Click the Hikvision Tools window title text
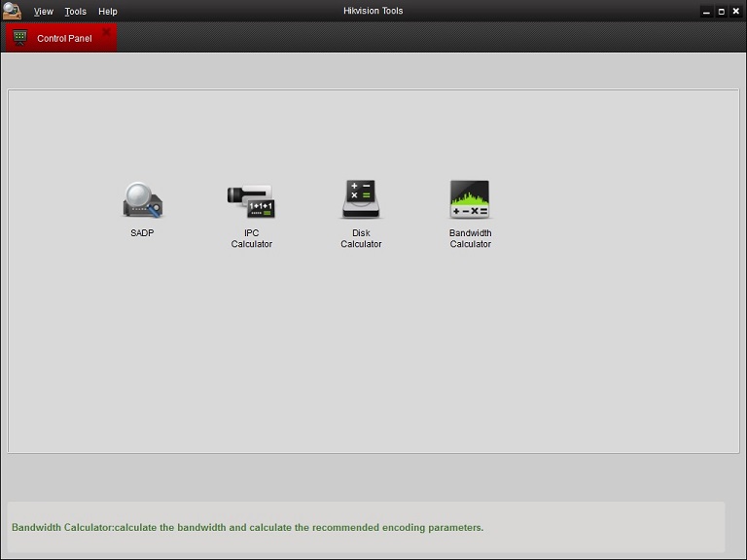747x560 pixels. 373,12
